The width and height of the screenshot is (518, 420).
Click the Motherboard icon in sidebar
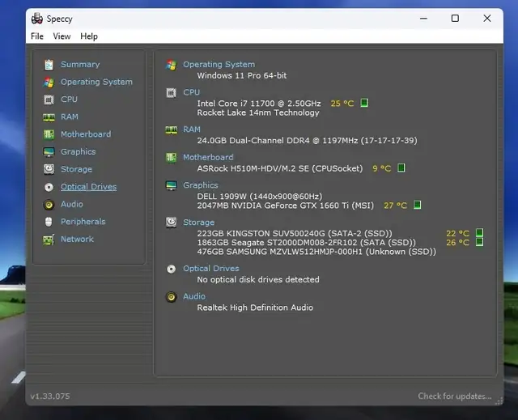[49, 134]
